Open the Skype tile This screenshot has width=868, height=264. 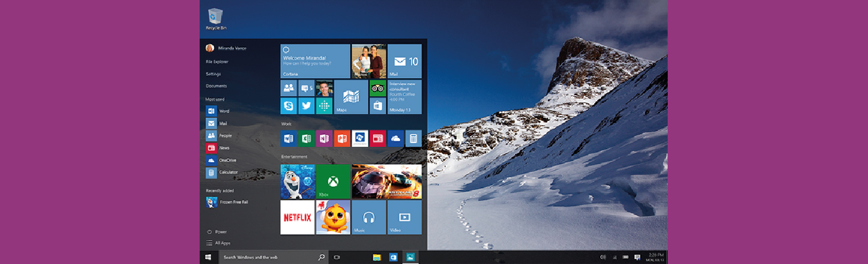288,106
